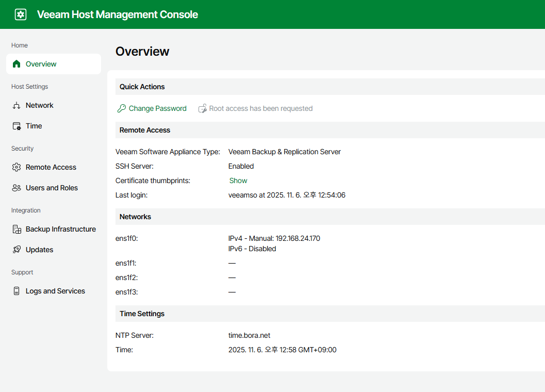This screenshot has width=545, height=392.
Task: Click the Backup Infrastructure building icon
Action: 16,229
